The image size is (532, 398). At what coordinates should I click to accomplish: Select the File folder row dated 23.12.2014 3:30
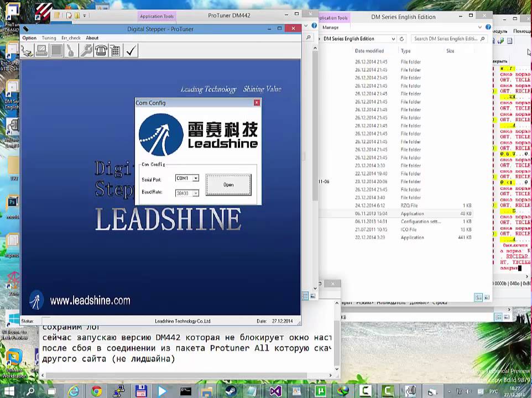(x=395, y=165)
